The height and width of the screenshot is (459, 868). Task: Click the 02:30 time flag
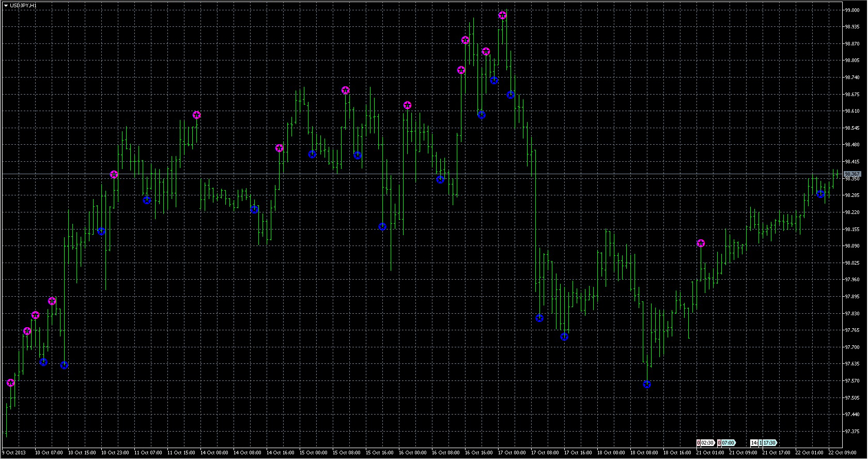pos(706,443)
